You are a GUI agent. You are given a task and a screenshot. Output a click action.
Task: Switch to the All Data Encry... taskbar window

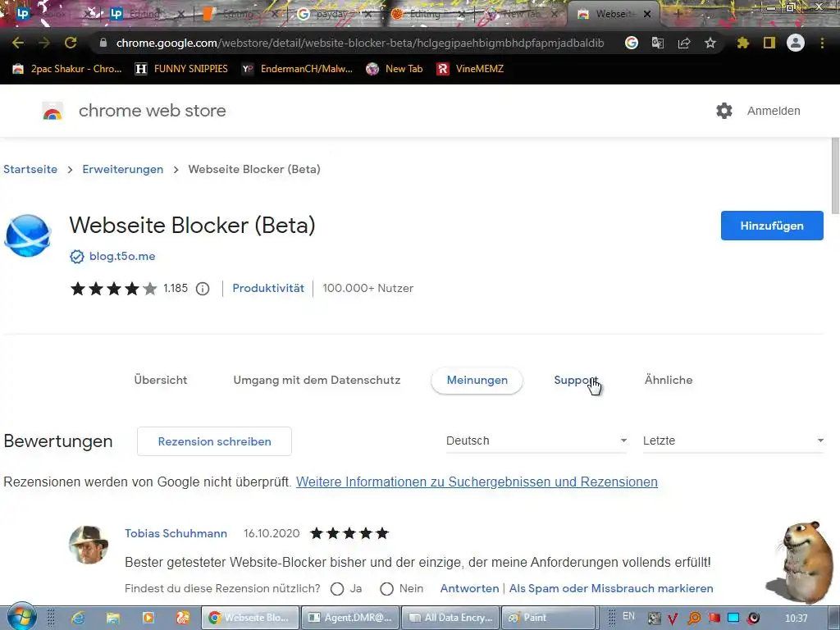coord(450,618)
